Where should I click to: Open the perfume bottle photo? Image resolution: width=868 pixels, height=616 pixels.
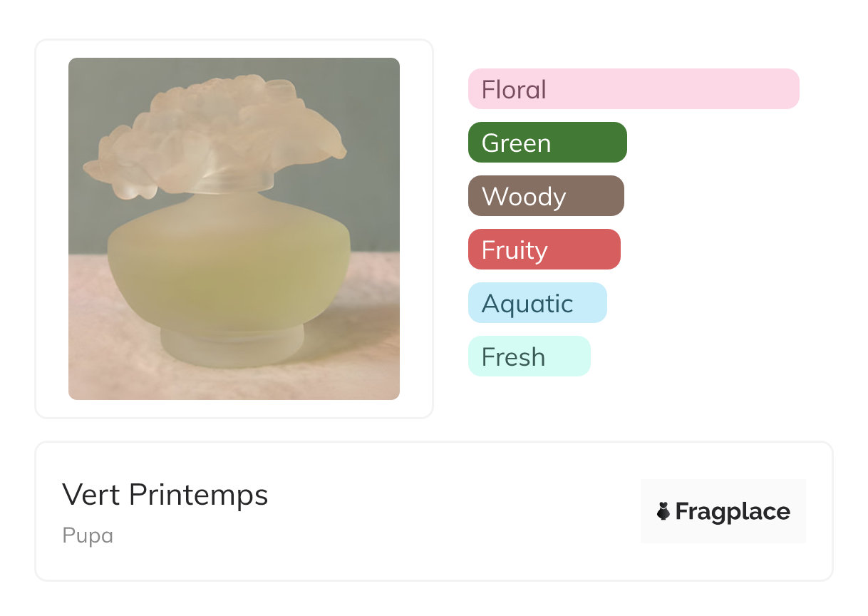pyautogui.click(x=234, y=228)
